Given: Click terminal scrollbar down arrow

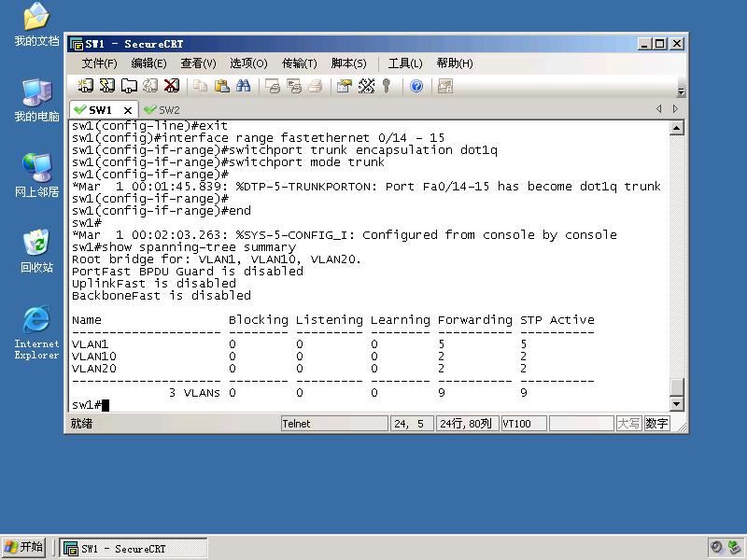Looking at the screenshot, I should pos(677,404).
